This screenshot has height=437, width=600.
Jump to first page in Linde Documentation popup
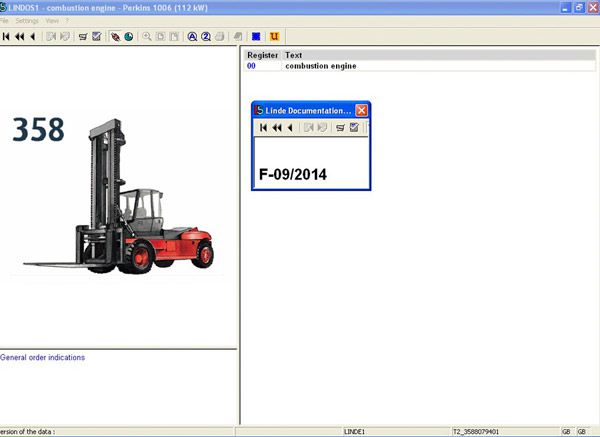point(263,127)
